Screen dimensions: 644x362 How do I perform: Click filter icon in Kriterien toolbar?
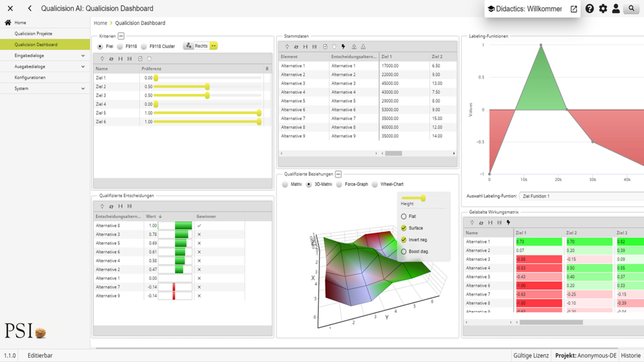click(102, 59)
